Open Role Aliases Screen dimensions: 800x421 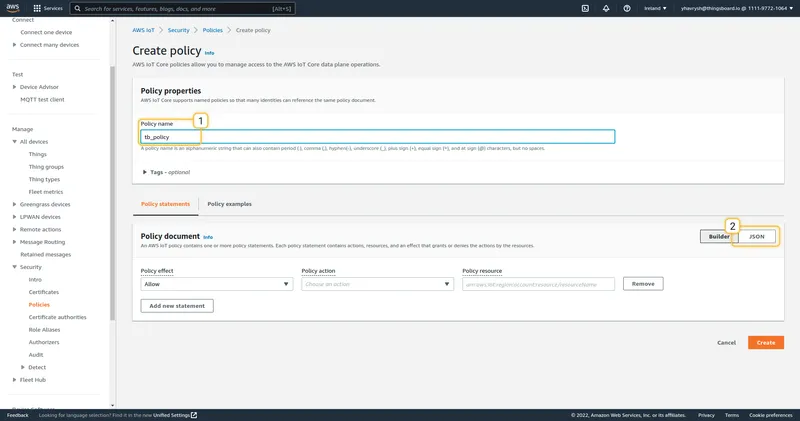pos(44,330)
